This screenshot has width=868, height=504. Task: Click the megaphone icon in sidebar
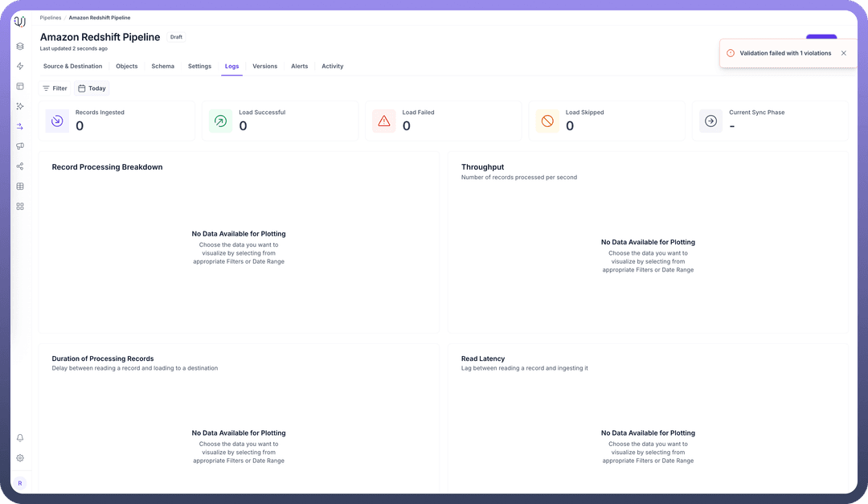pos(20,146)
